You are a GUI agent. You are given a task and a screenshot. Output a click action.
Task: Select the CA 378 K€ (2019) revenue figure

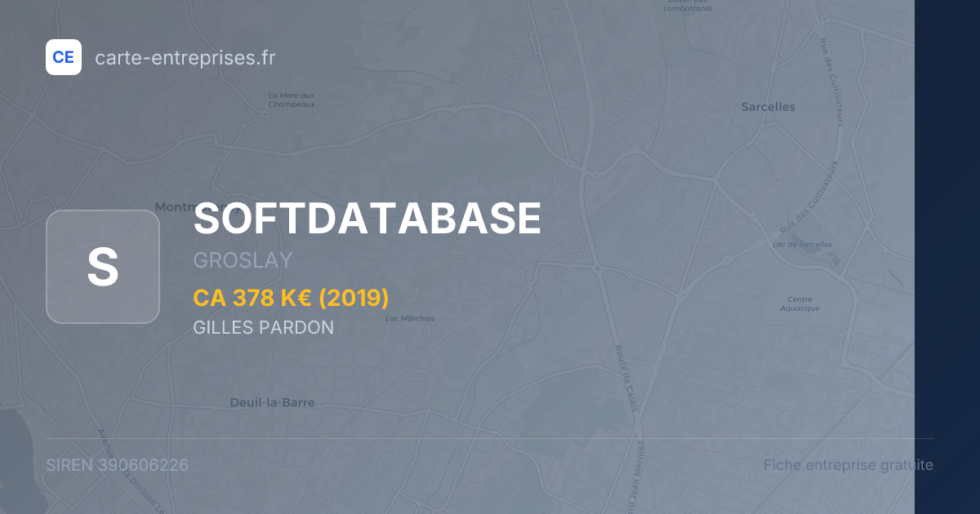coord(292,298)
